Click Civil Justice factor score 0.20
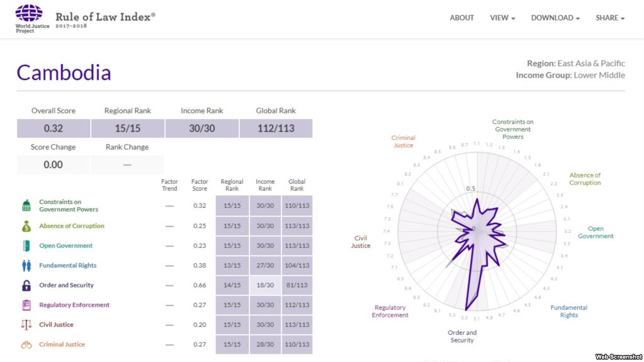644x362 pixels. click(200, 325)
